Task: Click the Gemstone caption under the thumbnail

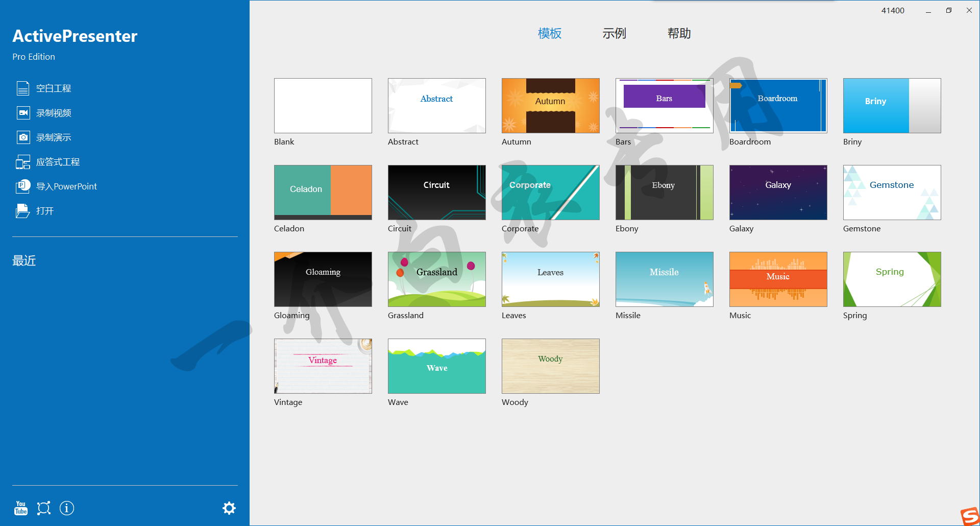Action: 862,229
